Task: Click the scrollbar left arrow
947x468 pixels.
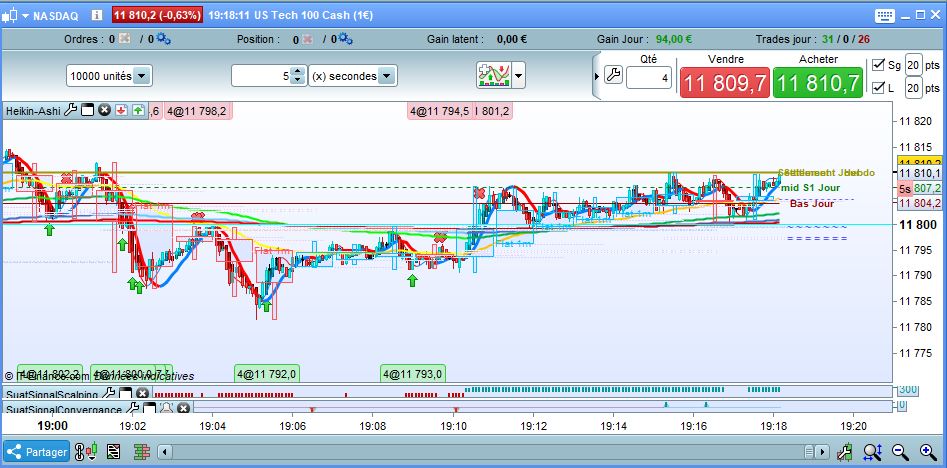Action: (x=165, y=452)
